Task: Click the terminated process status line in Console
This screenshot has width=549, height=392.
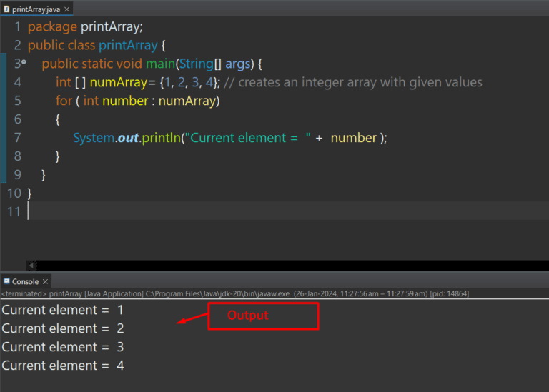Action: (x=234, y=293)
